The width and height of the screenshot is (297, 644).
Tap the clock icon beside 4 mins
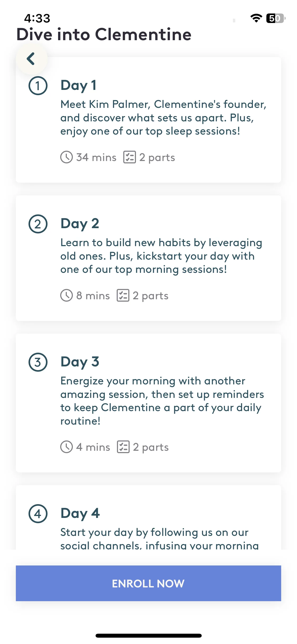tap(67, 447)
